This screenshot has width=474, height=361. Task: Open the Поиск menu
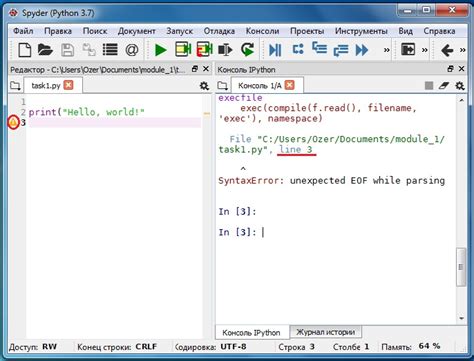coord(95,31)
